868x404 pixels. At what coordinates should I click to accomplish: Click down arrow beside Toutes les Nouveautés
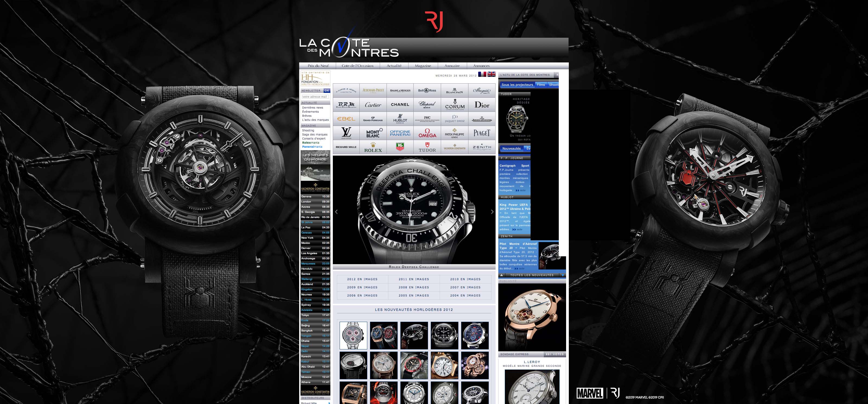tap(562, 275)
